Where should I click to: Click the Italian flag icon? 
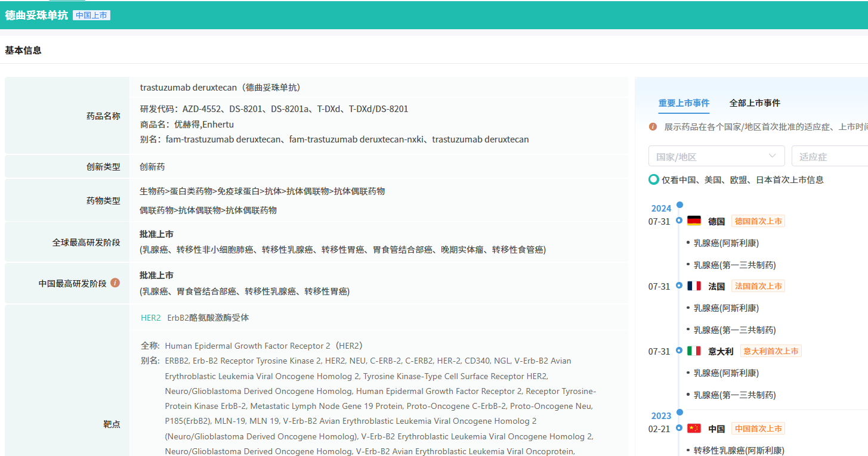pyautogui.click(x=694, y=351)
